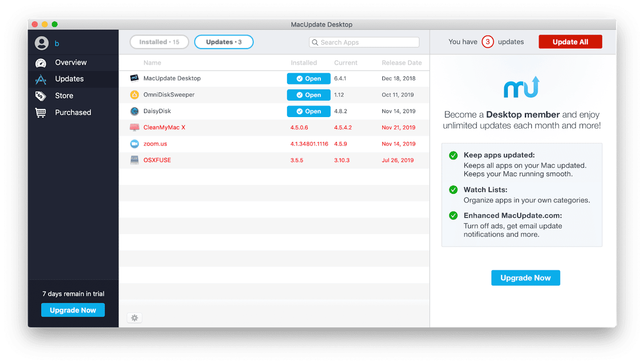Sort list by Release Date column

401,63
